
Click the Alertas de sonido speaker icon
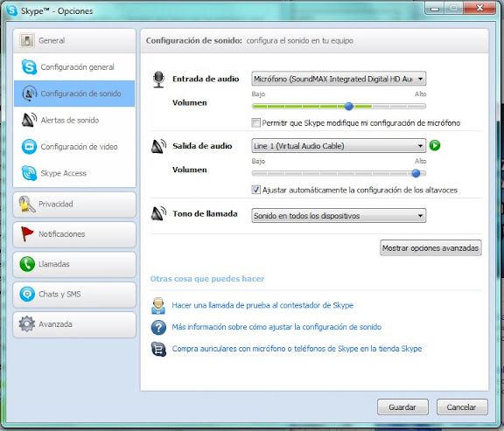[29, 120]
